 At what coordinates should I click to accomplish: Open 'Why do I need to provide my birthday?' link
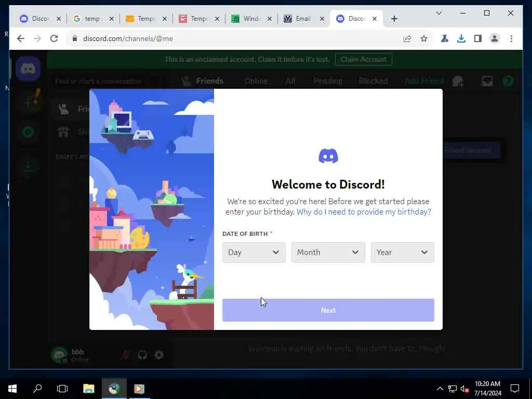(x=364, y=212)
